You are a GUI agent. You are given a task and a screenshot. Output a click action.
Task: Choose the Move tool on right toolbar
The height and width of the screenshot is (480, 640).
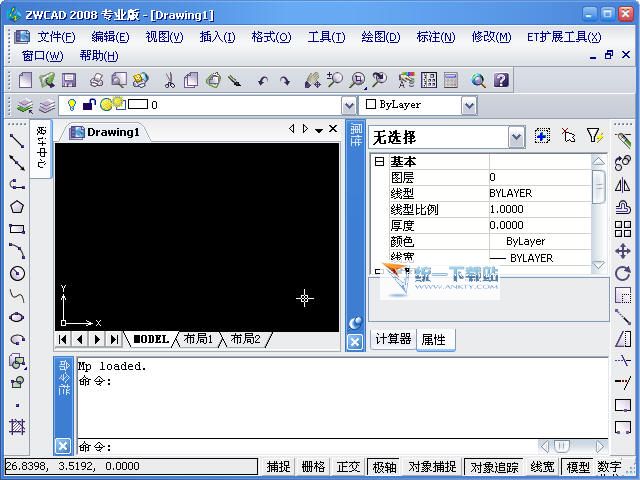pyautogui.click(x=623, y=251)
